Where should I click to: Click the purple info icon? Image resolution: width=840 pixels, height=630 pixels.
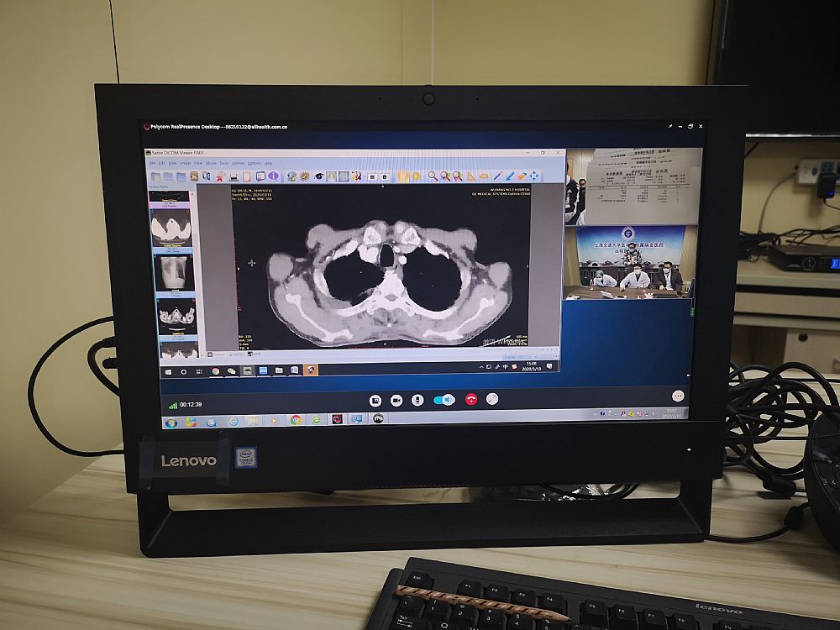pos(273,176)
